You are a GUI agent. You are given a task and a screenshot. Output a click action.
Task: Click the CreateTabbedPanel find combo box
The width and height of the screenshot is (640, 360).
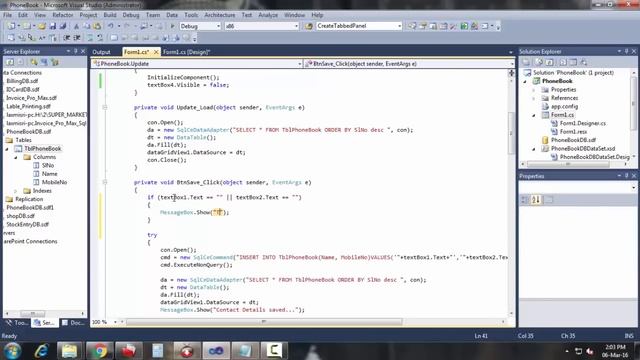[359, 26]
